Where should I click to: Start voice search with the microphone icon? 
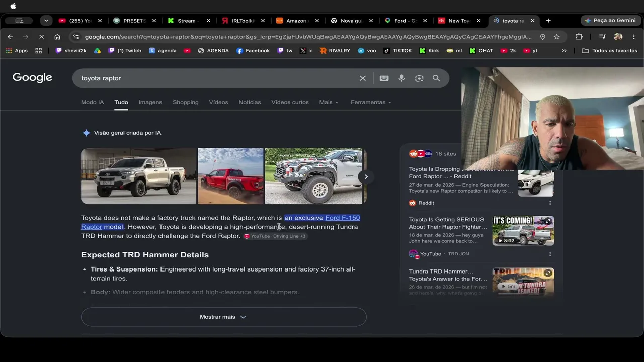401,78
